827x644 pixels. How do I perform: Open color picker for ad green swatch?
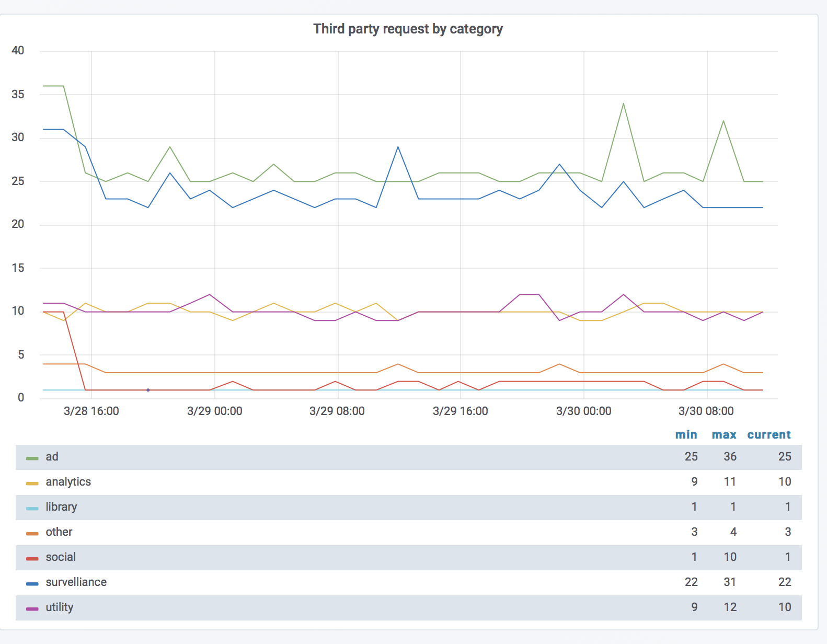32,458
